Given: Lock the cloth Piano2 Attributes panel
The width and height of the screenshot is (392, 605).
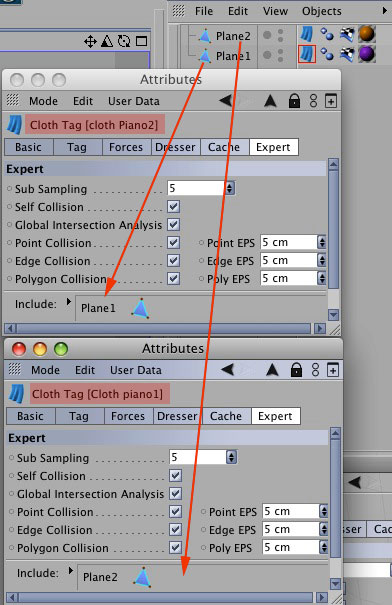Looking at the screenshot, I should point(294,101).
